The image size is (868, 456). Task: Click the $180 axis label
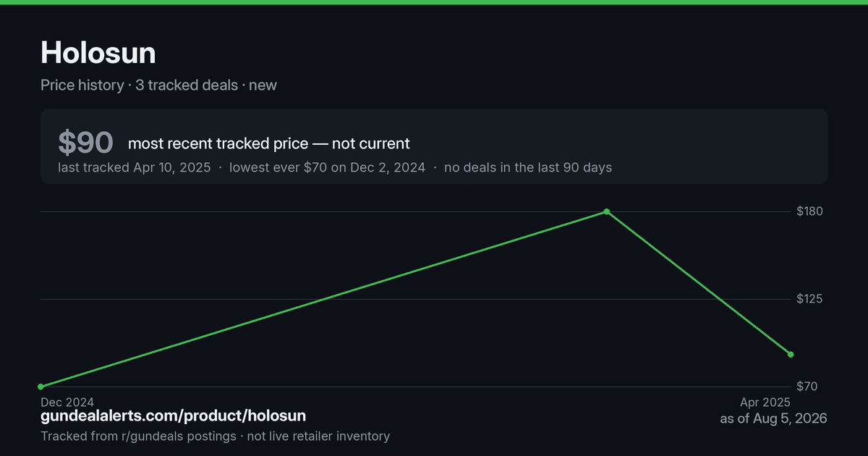pyautogui.click(x=811, y=211)
